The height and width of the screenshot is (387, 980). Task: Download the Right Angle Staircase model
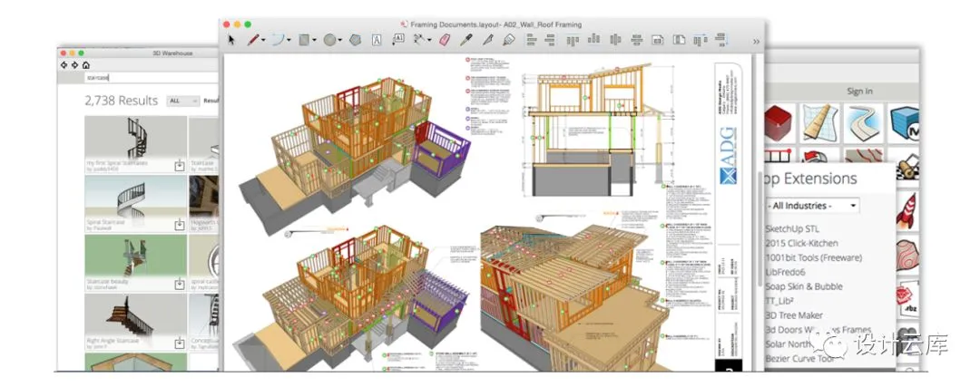[180, 343]
